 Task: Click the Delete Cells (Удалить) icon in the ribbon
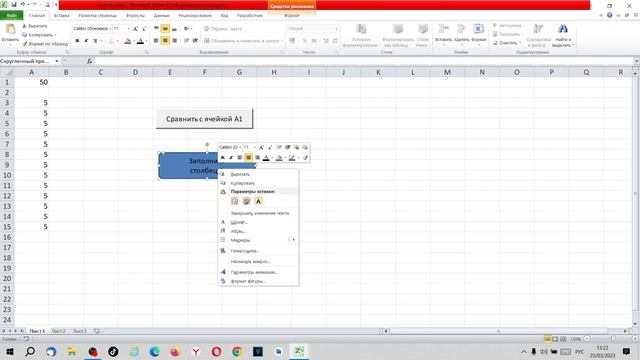pyautogui.click(x=461, y=29)
